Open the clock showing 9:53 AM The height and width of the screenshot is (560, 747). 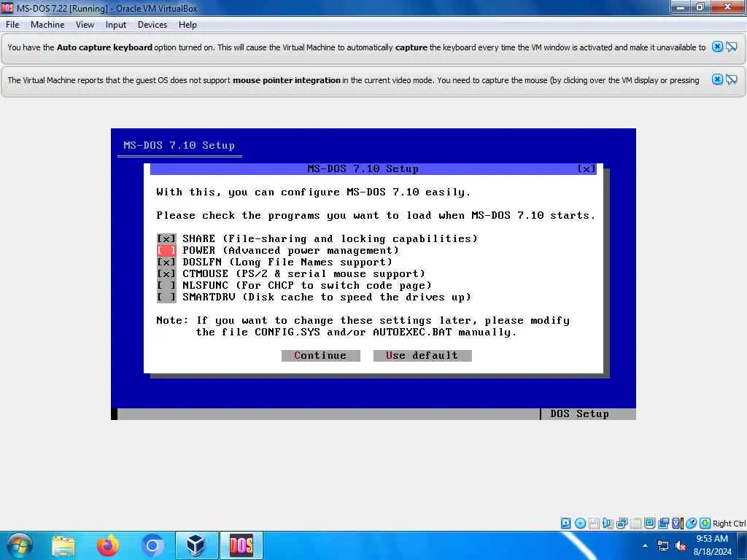[x=712, y=545]
